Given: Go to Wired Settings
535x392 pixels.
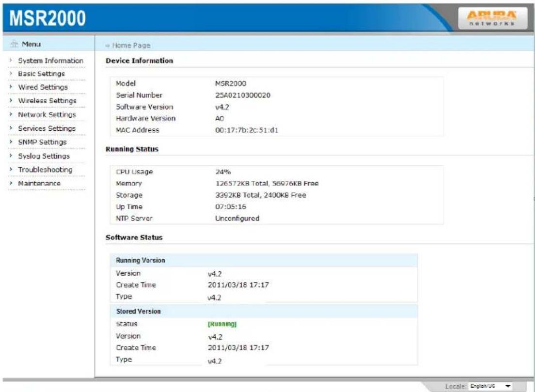Looking at the screenshot, I should (43, 87).
